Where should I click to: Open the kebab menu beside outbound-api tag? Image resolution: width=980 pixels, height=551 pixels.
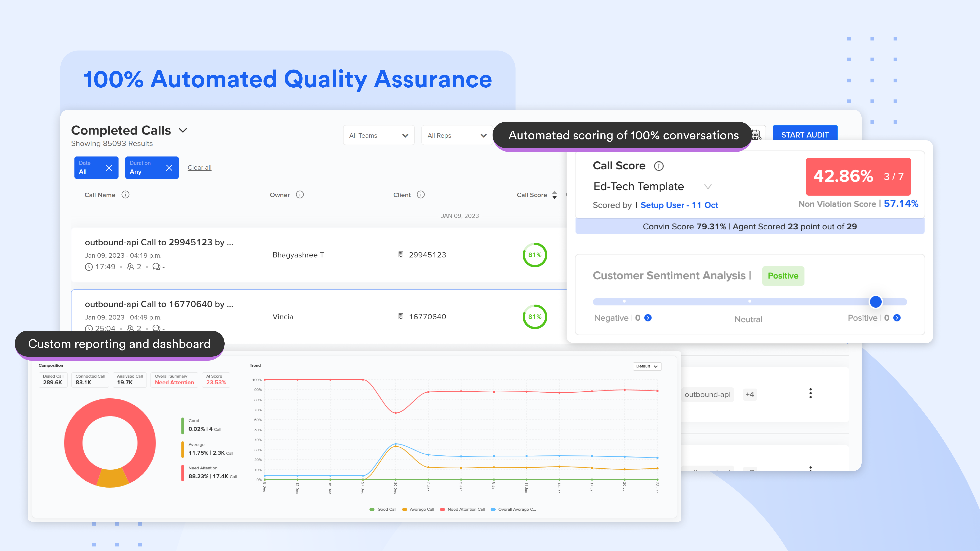[x=811, y=393]
